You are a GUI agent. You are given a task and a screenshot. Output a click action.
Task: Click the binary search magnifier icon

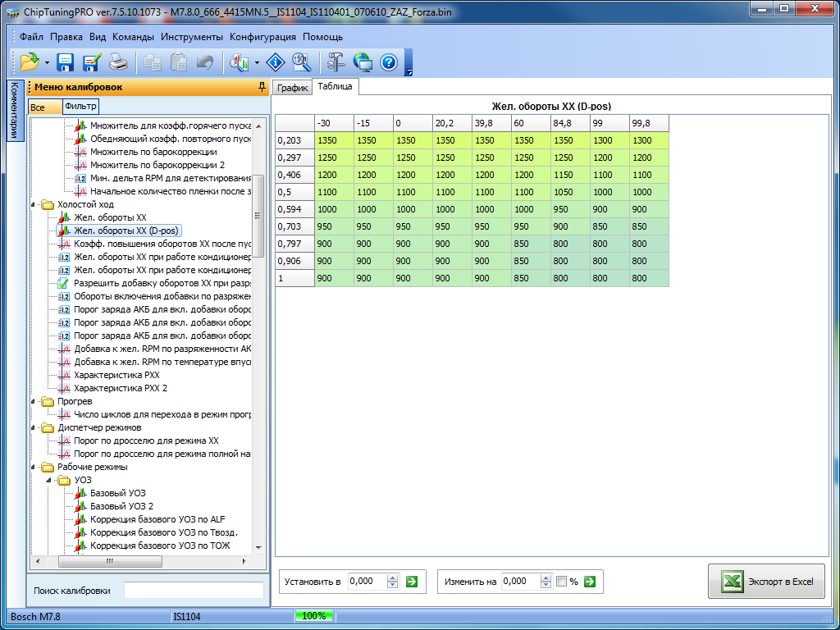click(x=301, y=62)
